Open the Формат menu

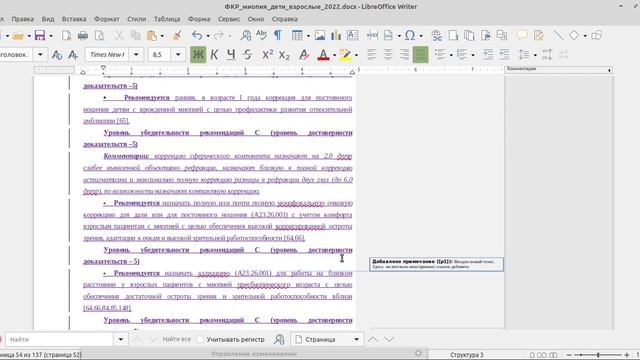click(107, 19)
